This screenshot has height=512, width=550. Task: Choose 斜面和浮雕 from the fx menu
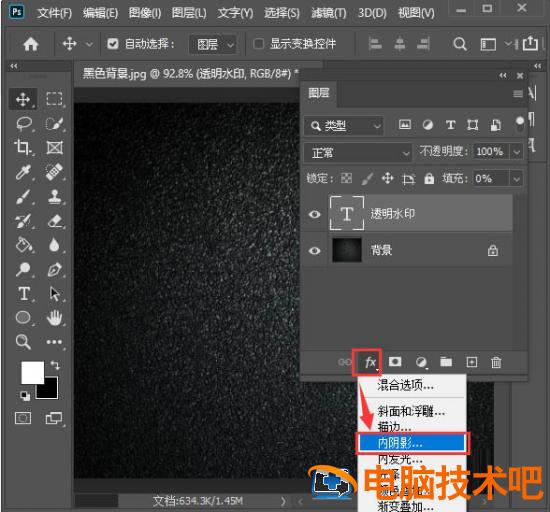point(411,411)
